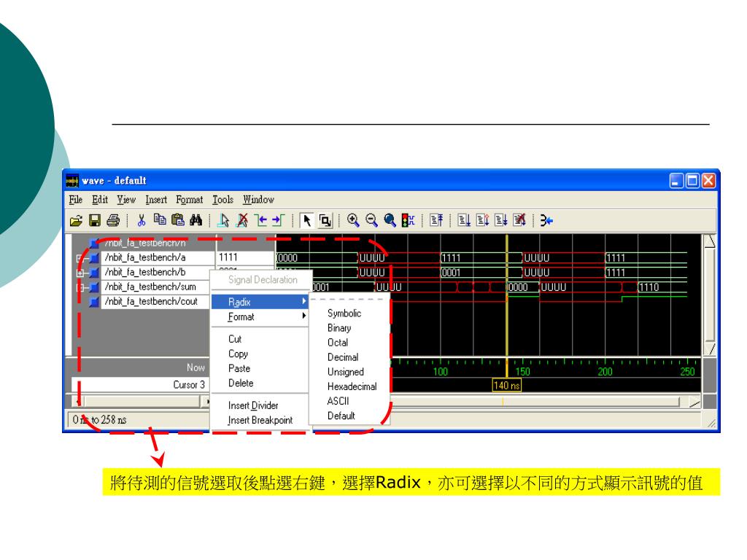This screenshot has height=560, width=747.
Task: Open the Radix submenu in context menu
Action: tap(260, 302)
